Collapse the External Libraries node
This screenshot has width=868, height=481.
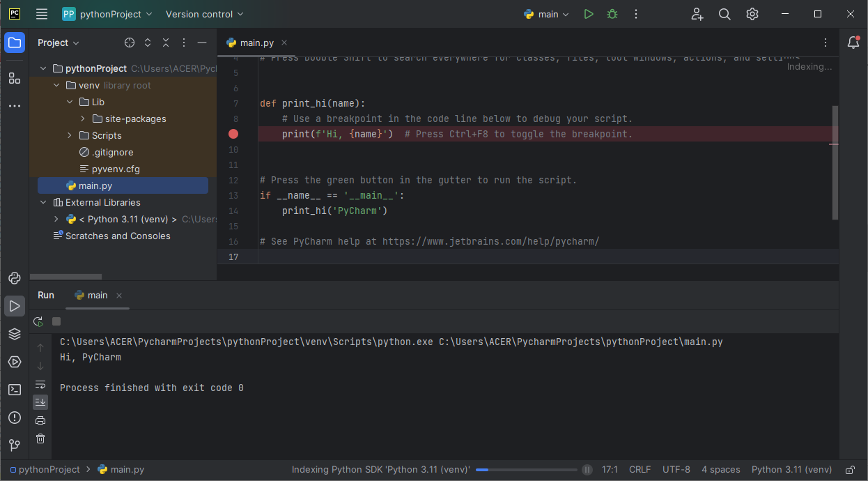point(43,202)
